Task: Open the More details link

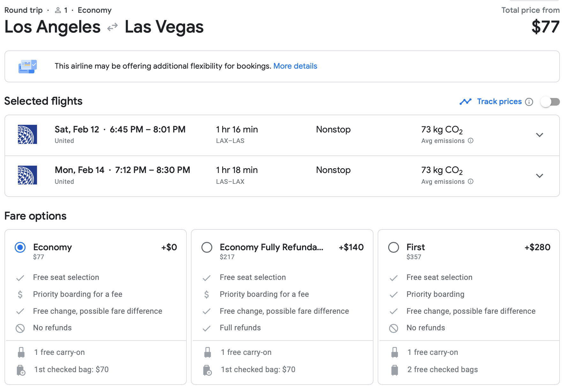Action: pyautogui.click(x=295, y=66)
